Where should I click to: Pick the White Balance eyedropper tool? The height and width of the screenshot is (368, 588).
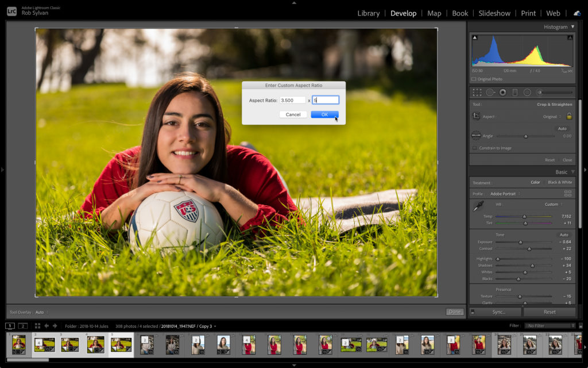pyautogui.click(x=478, y=206)
